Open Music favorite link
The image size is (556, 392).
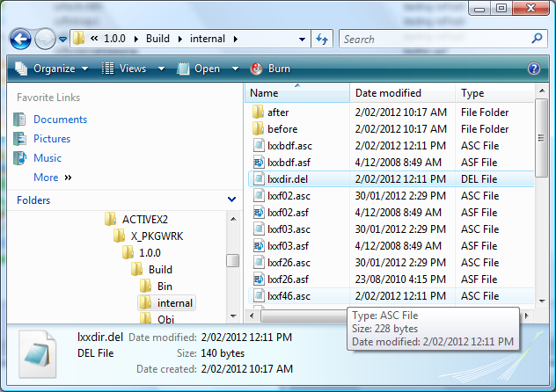click(x=48, y=158)
